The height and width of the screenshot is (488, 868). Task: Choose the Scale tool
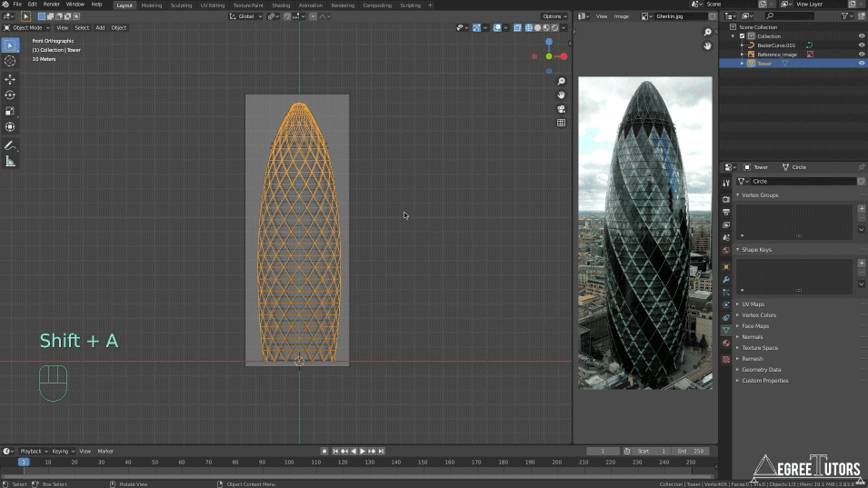(x=10, y=111)
